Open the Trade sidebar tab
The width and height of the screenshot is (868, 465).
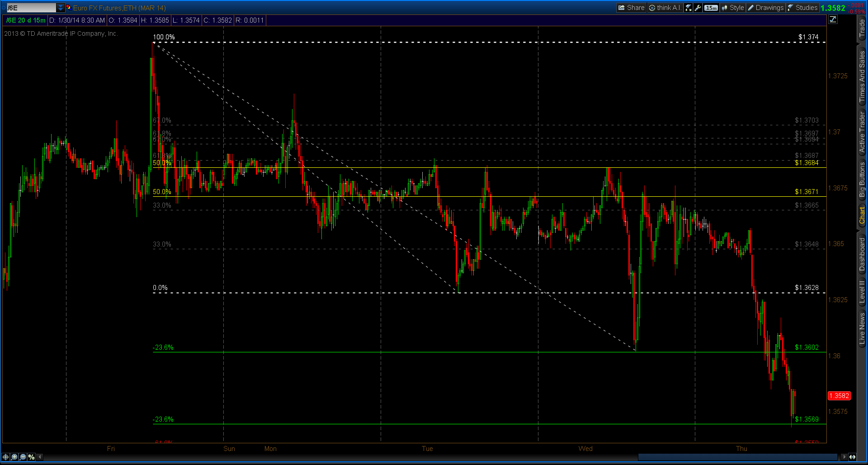click(x=862, y=28)
